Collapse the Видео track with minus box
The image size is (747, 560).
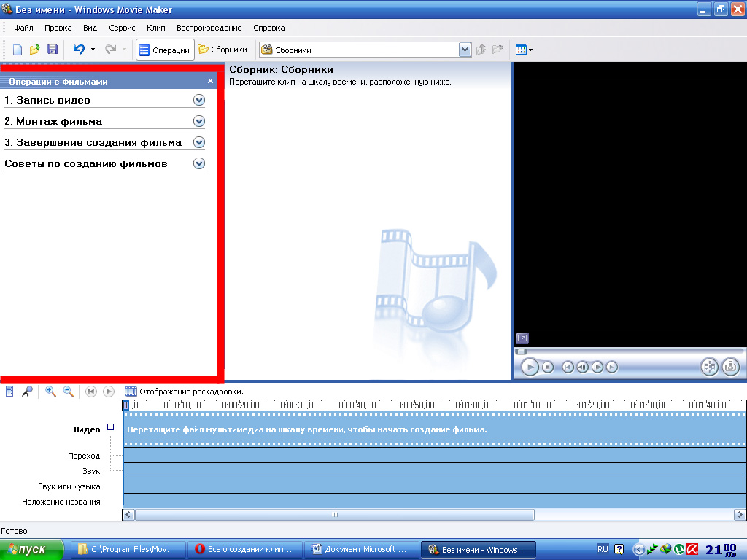pos(111,427)
